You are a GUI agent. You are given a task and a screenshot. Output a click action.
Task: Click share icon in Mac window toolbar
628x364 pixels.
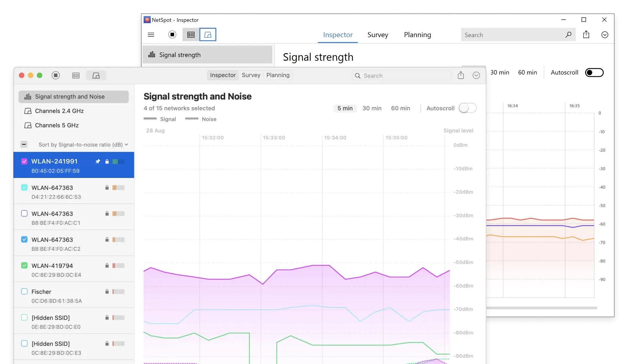coord(461,75)
